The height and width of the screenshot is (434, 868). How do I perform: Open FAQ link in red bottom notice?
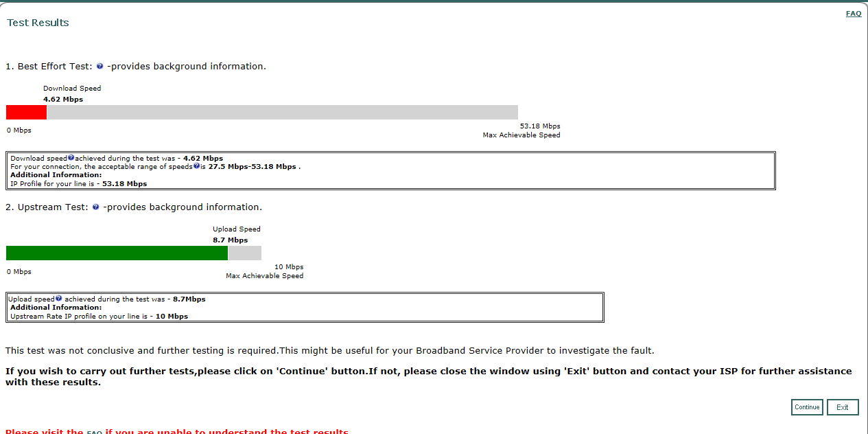coord(94,432)
